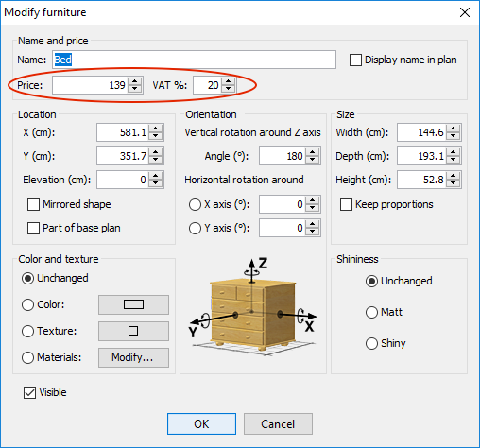Increase the Height (cm) value
The image size is (480, 448).
click(453, 176)
